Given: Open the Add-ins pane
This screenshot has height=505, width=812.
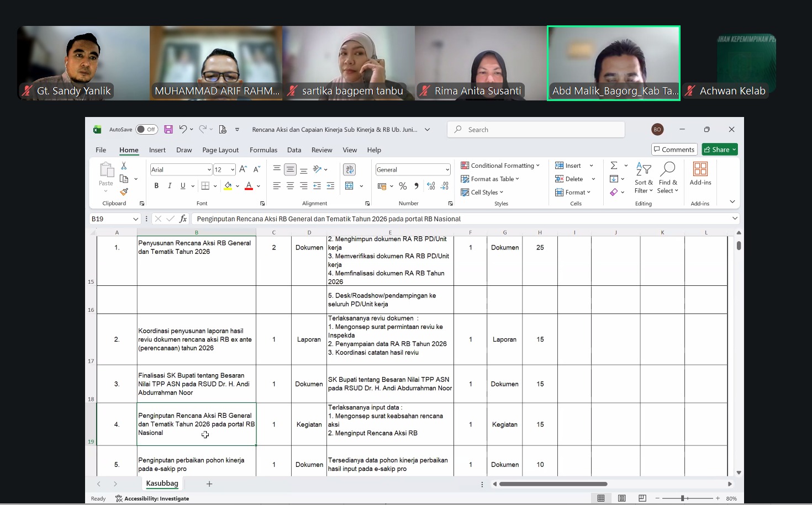Looking at the screenshot, I should [700, 173].
